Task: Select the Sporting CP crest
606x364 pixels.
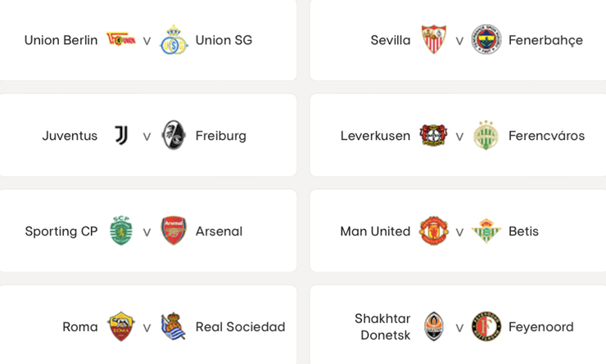Action: [x=120, y=231]
